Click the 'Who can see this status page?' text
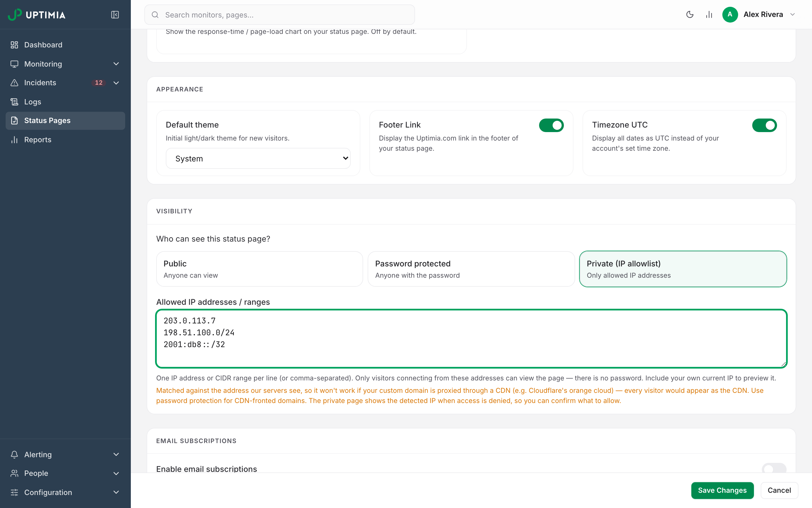Viewport: 812px width, 508px height. tap(213, 239)
